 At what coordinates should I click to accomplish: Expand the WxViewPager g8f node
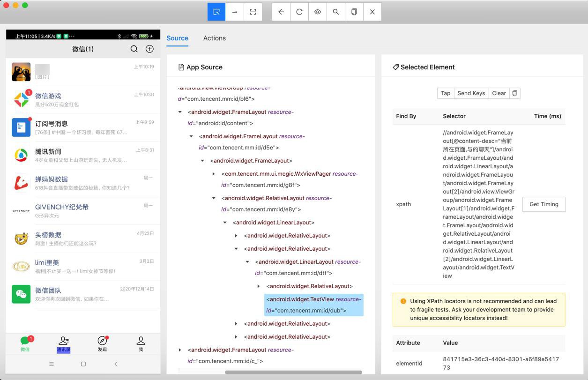214,174
